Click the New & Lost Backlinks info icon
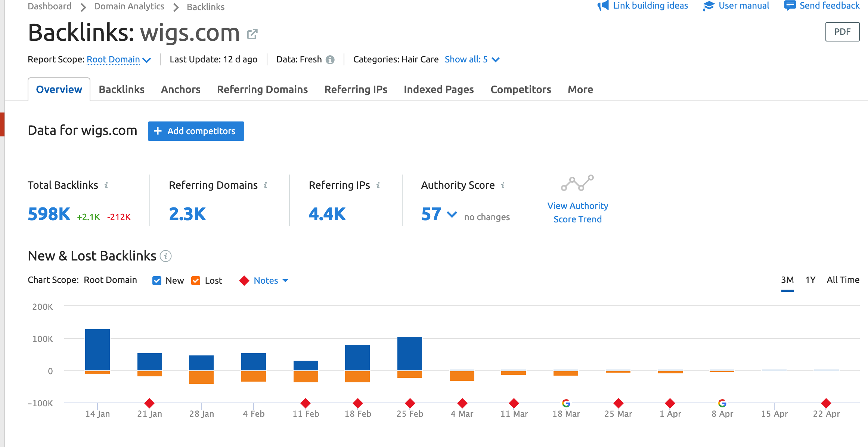This screenshot has width=868, height=447. tap(165, 256)
